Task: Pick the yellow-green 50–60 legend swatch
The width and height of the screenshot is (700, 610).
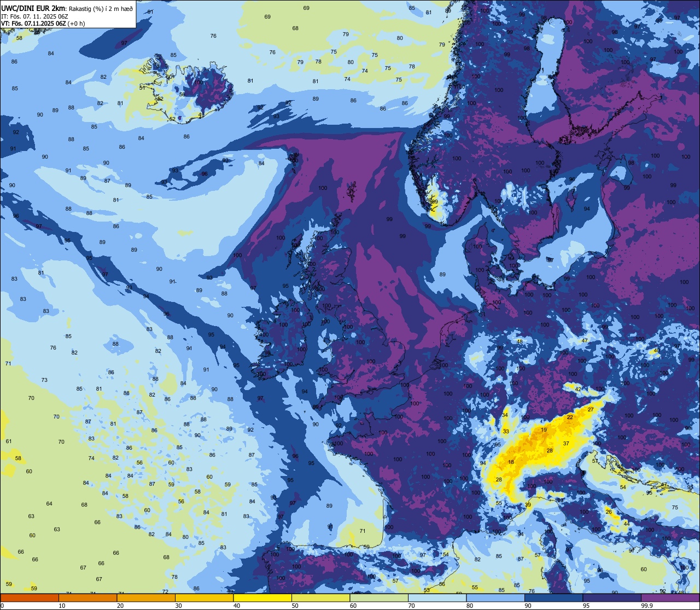Action: point(320,598)
